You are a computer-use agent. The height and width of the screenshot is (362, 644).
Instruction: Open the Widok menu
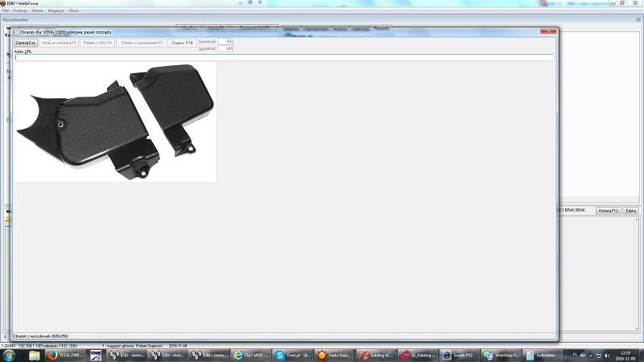coord(38,10)
